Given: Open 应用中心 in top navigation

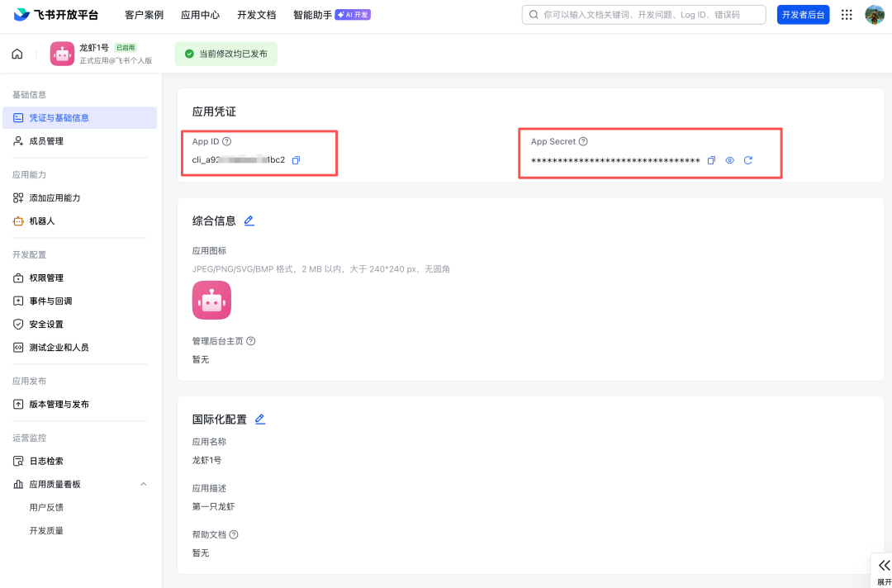Looking at the screenshot, I should (x=200, y=15).
